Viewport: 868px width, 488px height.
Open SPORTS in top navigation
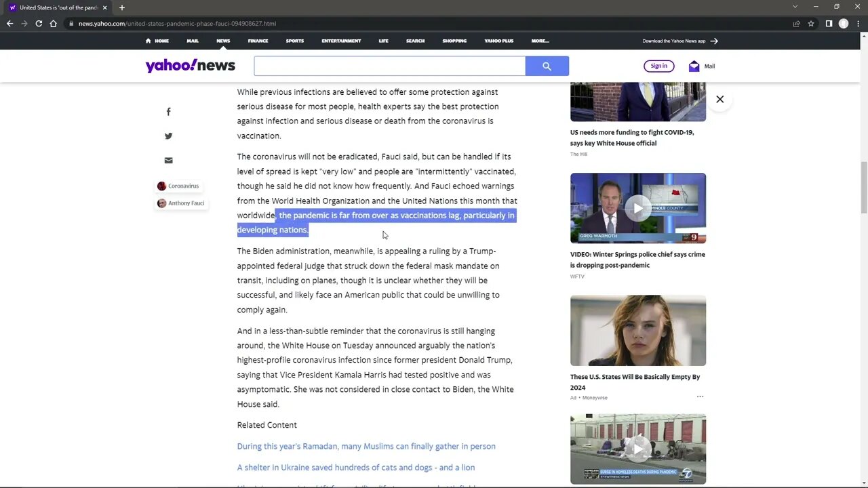coord(295,41)
